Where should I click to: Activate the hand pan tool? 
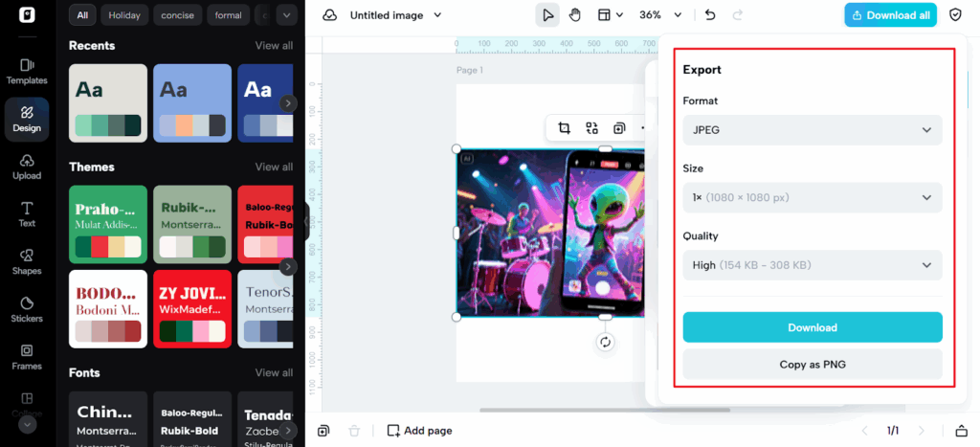pos(575,15)
